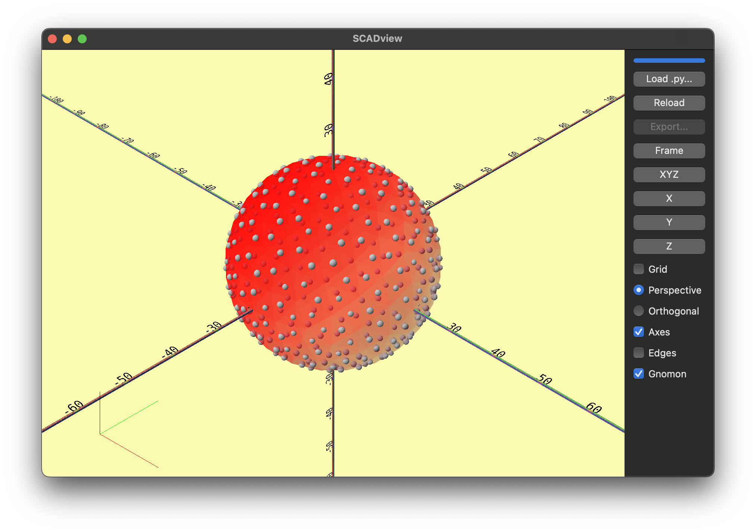This screenshot has width=756, height=532.
Task: Select the X axis view button
Action: [x=669, y=199]
